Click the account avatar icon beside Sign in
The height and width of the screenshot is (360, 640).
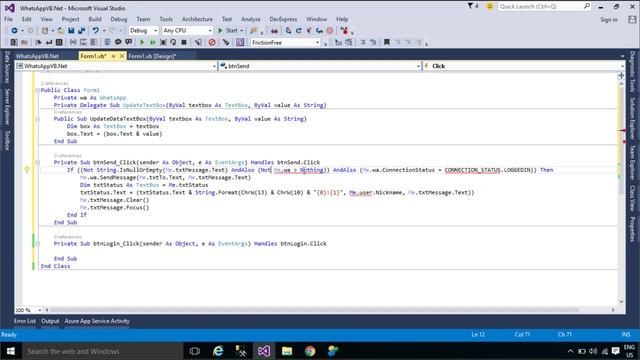(632, 19)
